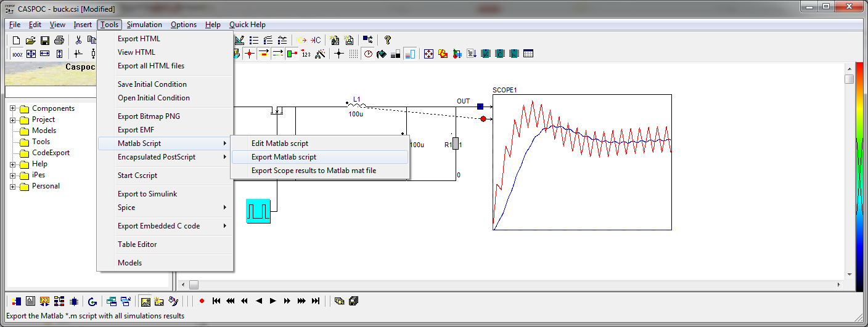Open the Encapsulated PostScript submenu

(x=165, y=157)
